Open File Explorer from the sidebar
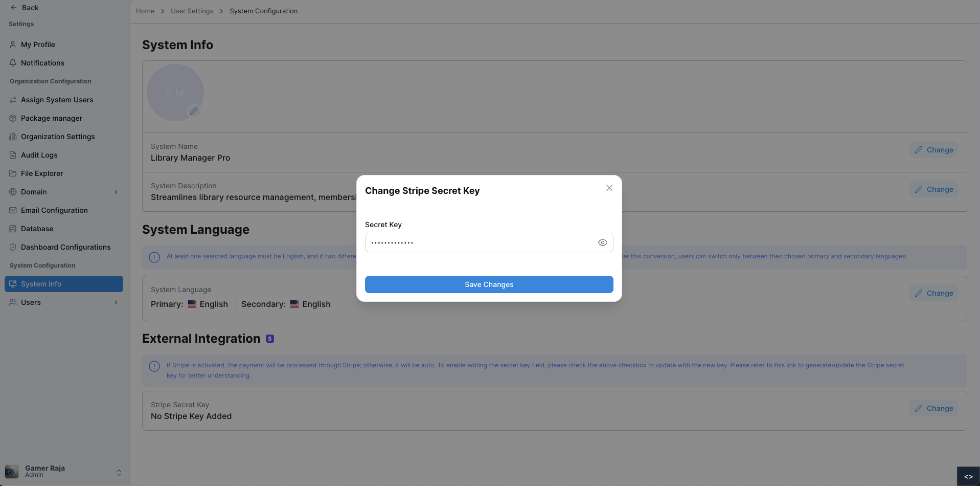Screen dimensions: 980x486 pyautogui.click(x=12, y=173)
